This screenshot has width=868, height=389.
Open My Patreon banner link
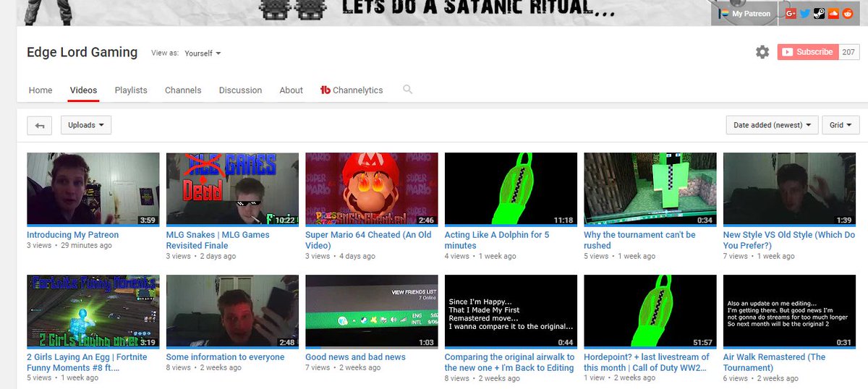[x=744, y=14]
